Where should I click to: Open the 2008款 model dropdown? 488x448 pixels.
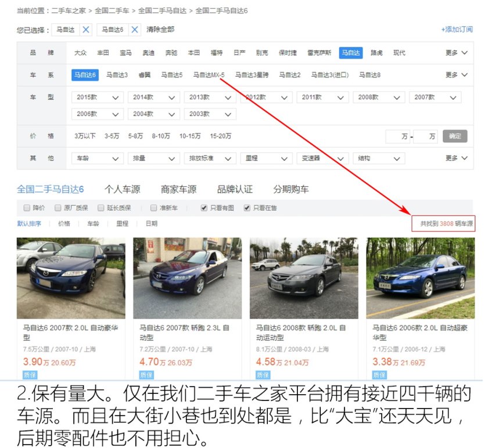coord(379,97)
